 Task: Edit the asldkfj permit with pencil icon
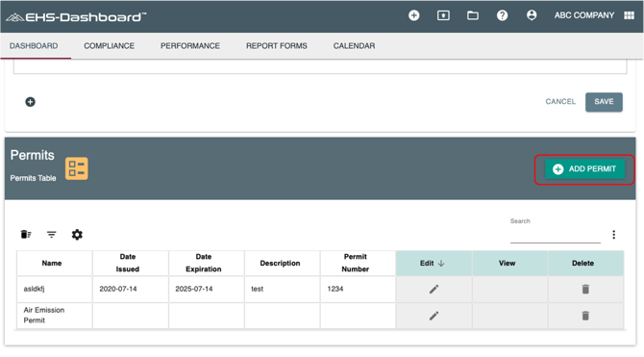433,289
